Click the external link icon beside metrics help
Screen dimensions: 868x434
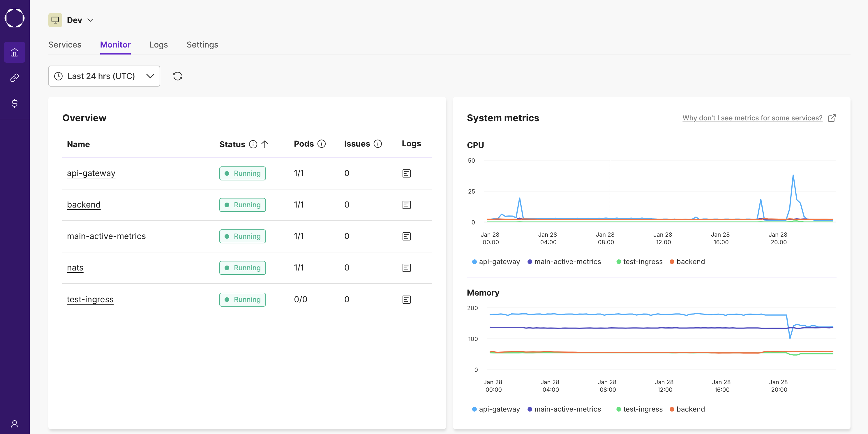pyautogui.click(x=831, y=118)
